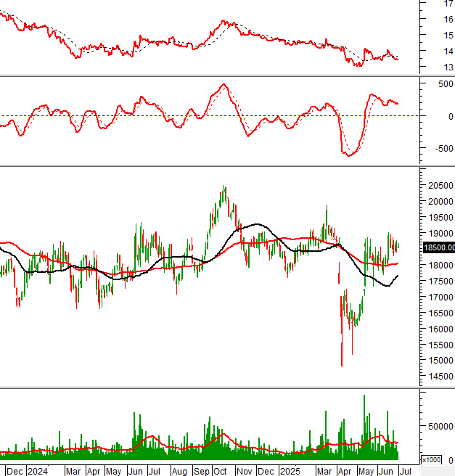
Task: Click the Nov month label
Action: tap(245, 472)
